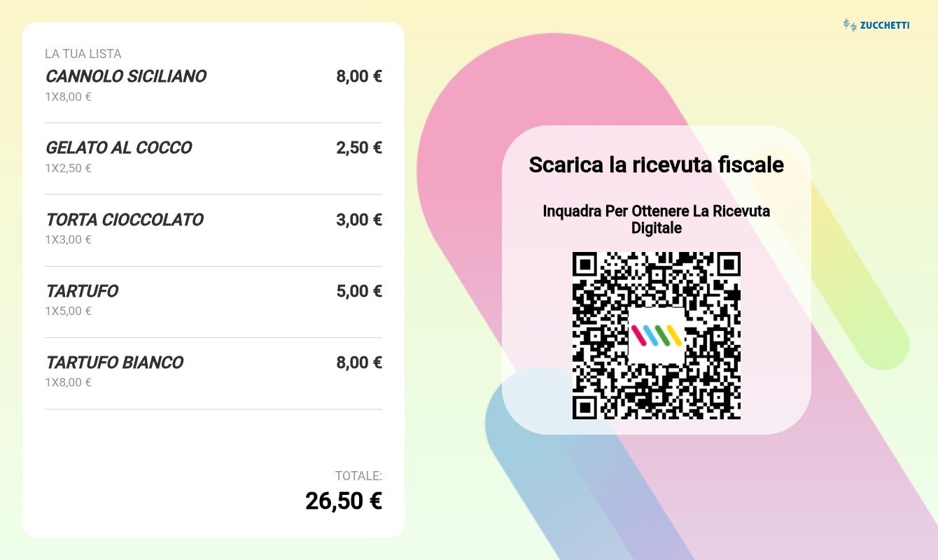Image resolution: width=938 pixels, height=560 pixels.
Task: Click the colored stripes logo inside the QR code
Action: click(656, 336)
